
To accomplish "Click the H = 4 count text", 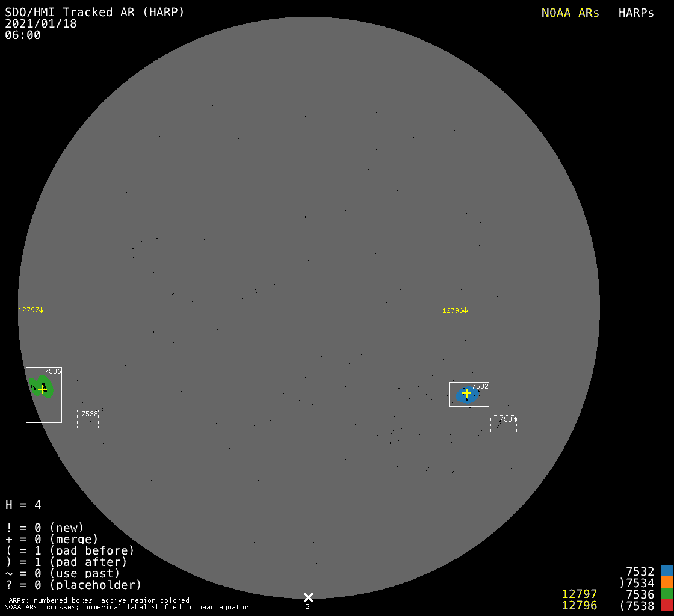I will point(23,505).
